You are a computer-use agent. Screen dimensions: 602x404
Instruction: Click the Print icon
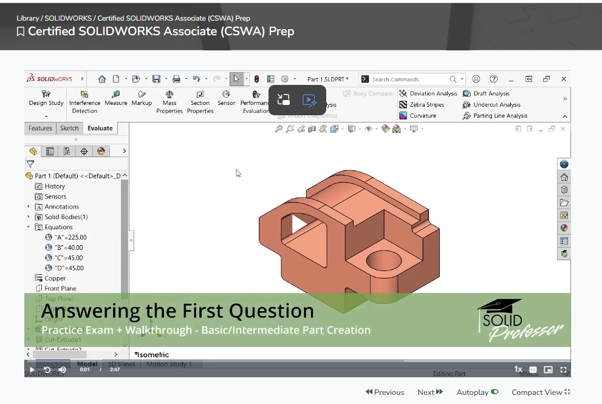tap(176, 79)
